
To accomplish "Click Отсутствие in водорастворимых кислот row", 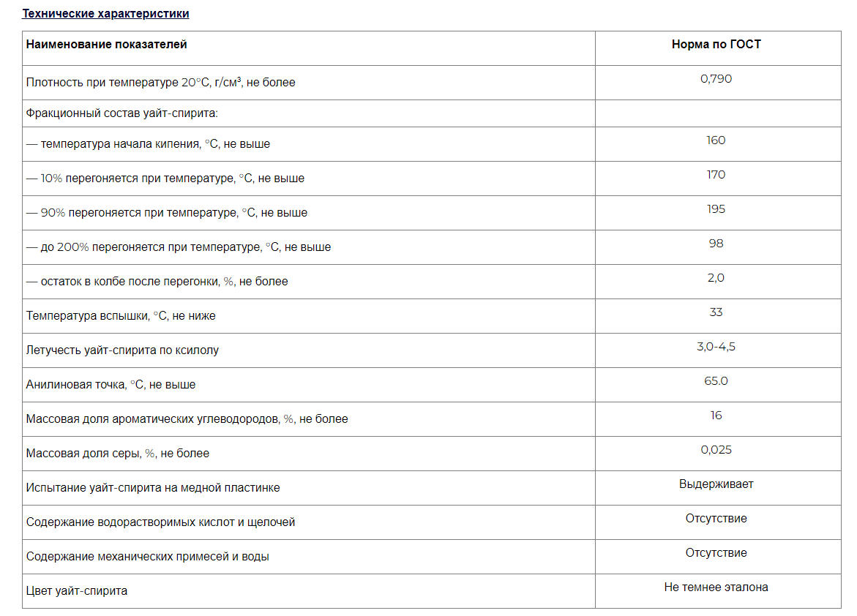I will [x=716, y=519].
